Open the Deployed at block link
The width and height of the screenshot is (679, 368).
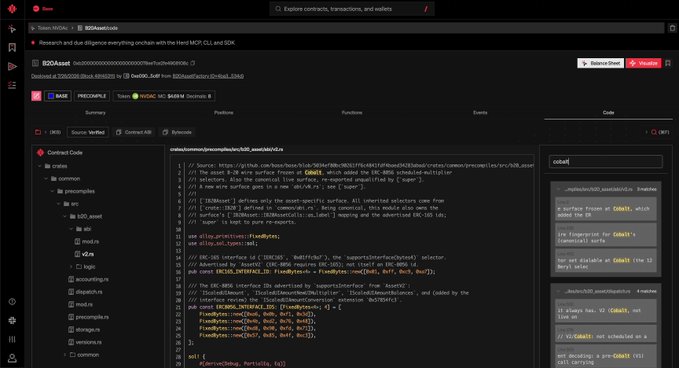tap(73, 76)
